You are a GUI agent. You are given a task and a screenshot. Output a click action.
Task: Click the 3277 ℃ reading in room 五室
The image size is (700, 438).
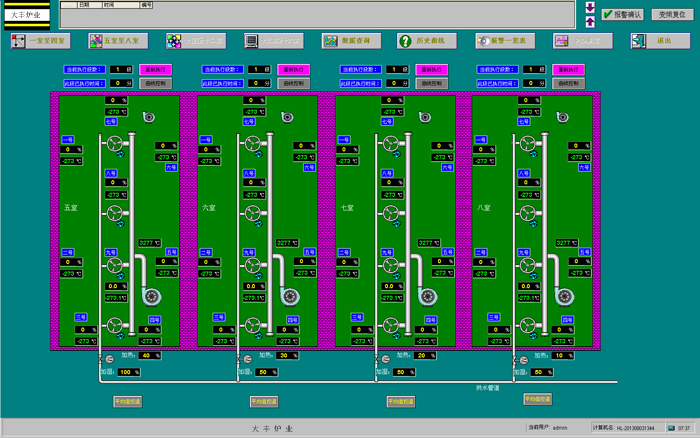(150, 243)
